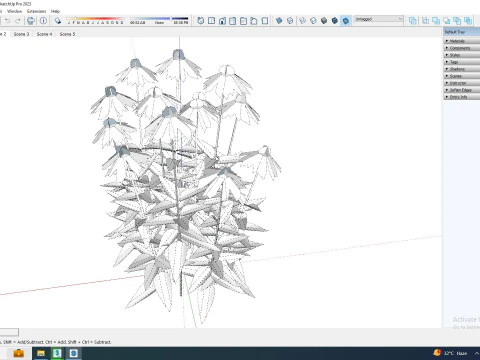Image resolution: width=480 pixels, height=360 pixels.
Task: Expand the Instructor tray panel
Action: [462, 83]
